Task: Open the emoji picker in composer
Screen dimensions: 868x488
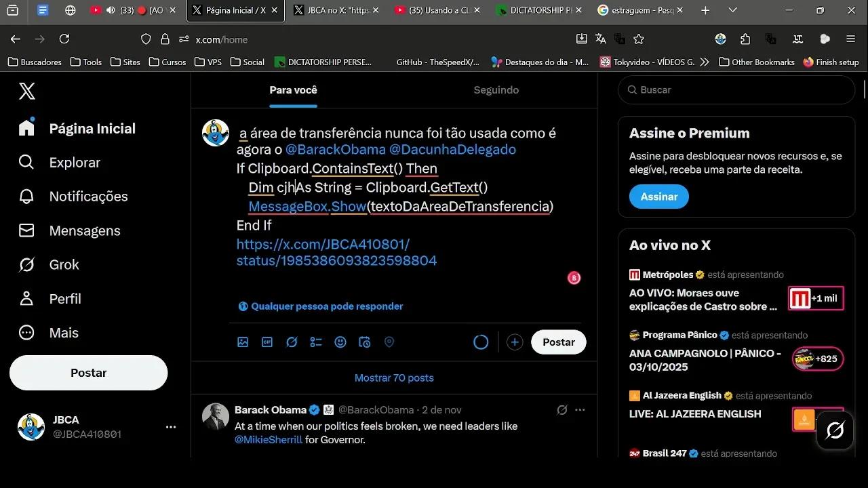Action: click(340, 342)
